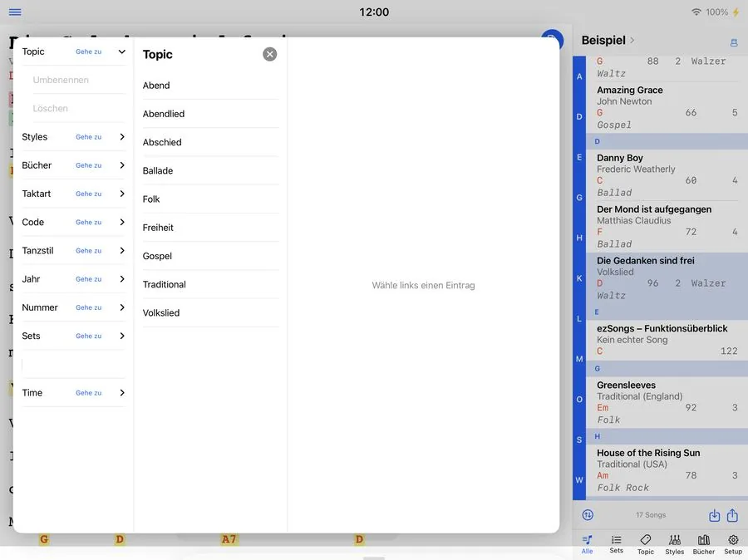
Task: Expand the Tanzstil category chevron
Action: 122,250
